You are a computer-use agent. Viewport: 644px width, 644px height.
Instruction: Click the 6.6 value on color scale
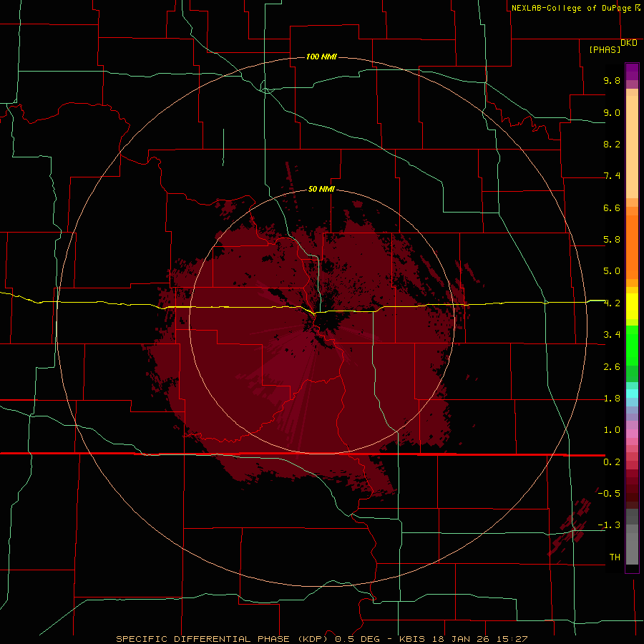click(612, 208)
